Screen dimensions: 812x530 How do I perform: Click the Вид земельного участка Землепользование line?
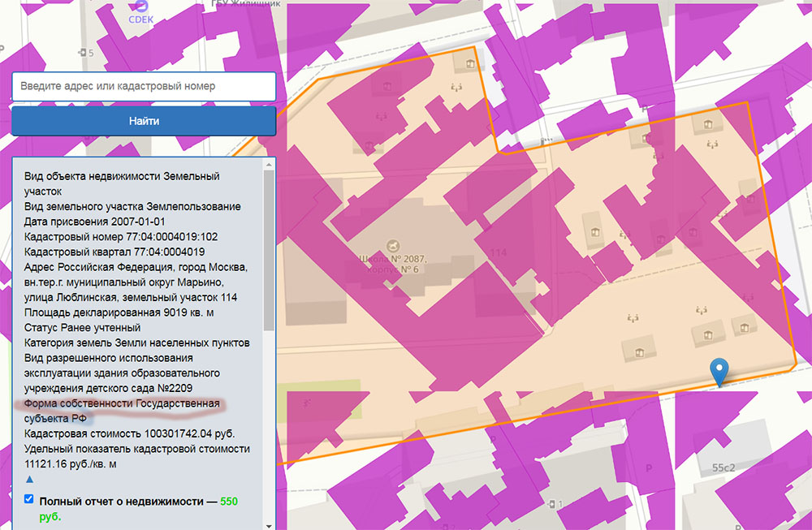pyautogui.click(x=132, y=206)
